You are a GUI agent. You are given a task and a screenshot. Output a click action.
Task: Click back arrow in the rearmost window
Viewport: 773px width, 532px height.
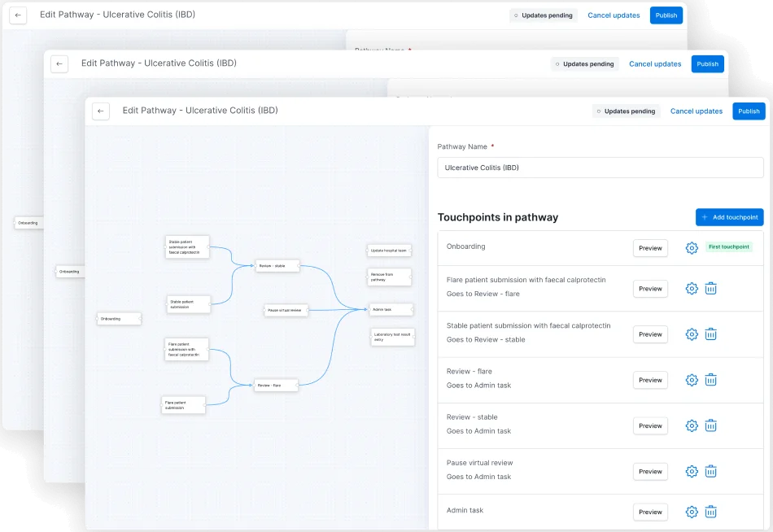(x=18, y=15)
